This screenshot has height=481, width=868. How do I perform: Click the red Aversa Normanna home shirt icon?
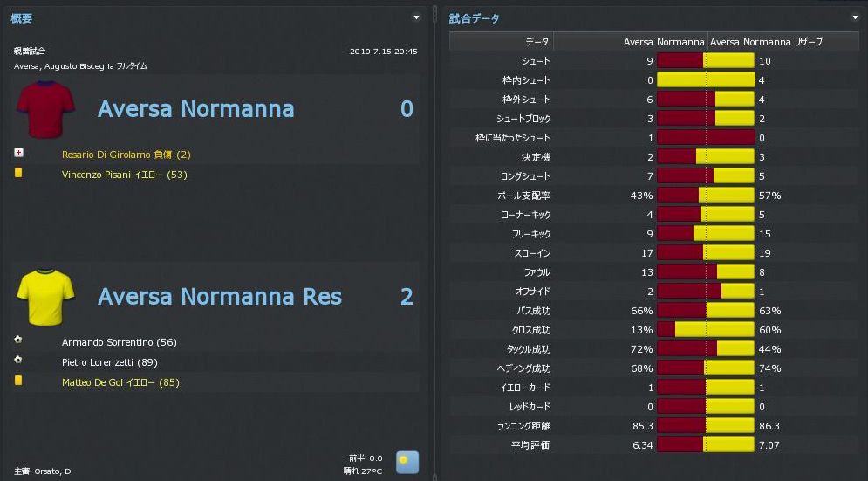(x=45, y=109)
